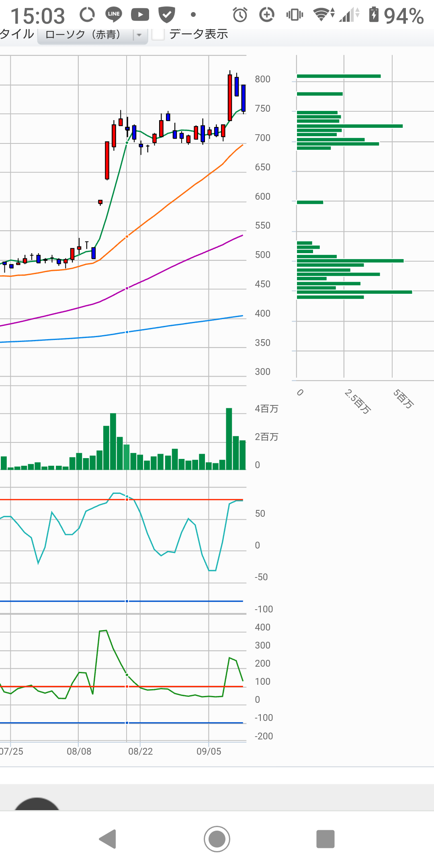This screenshot has width=434, height=868.
Task: Tap the 08/22 date label on axis
Action: 140,751
